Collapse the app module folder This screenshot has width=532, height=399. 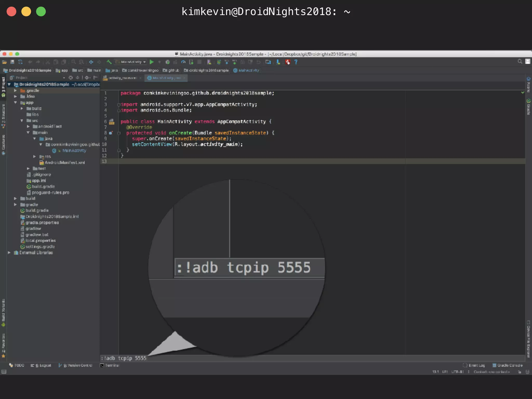15,102
